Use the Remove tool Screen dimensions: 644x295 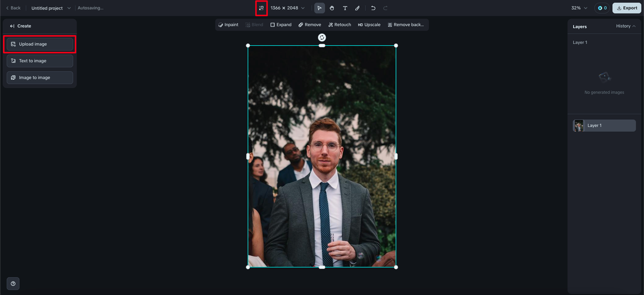309,25
